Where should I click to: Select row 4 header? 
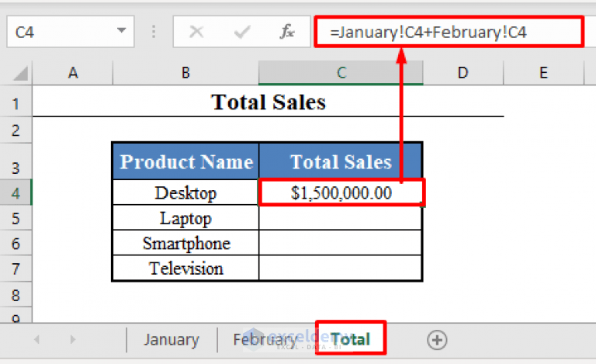pos(16,193)
